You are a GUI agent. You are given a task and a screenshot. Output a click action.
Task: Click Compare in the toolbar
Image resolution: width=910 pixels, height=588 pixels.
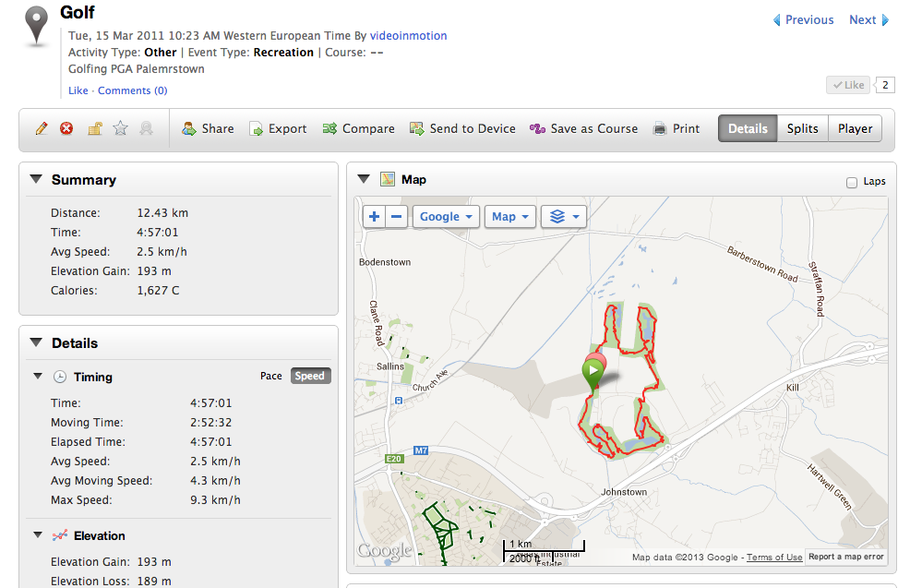[359, 129]
